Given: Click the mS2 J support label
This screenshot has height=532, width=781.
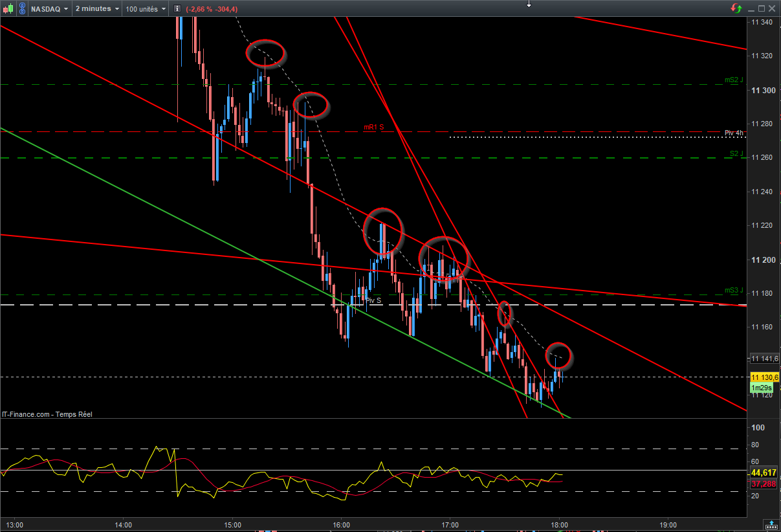Looking at the screenshot, I should point(734,80).
